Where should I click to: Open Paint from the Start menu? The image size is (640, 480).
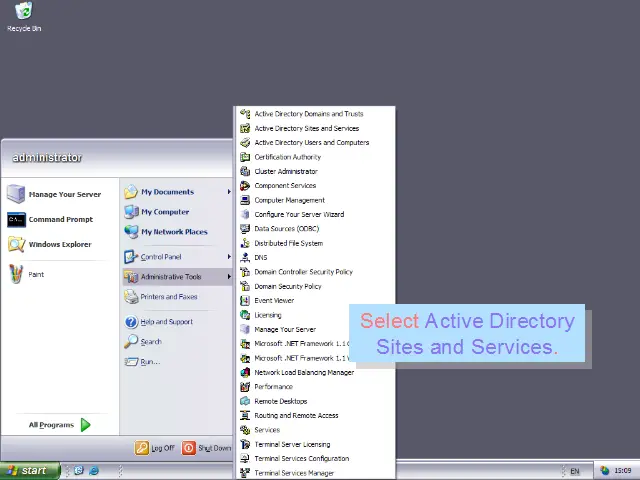[x=26, y=274]
